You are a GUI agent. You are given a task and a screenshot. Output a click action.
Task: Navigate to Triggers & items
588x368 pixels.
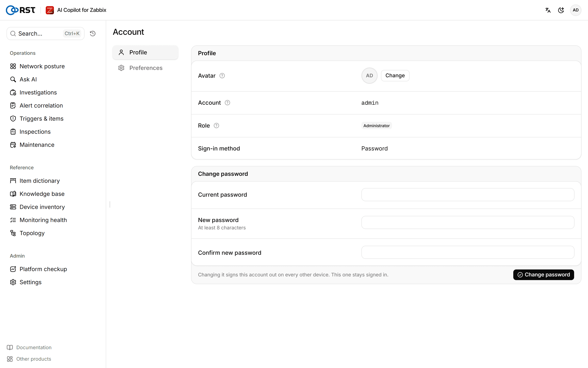tap(53, 119)
